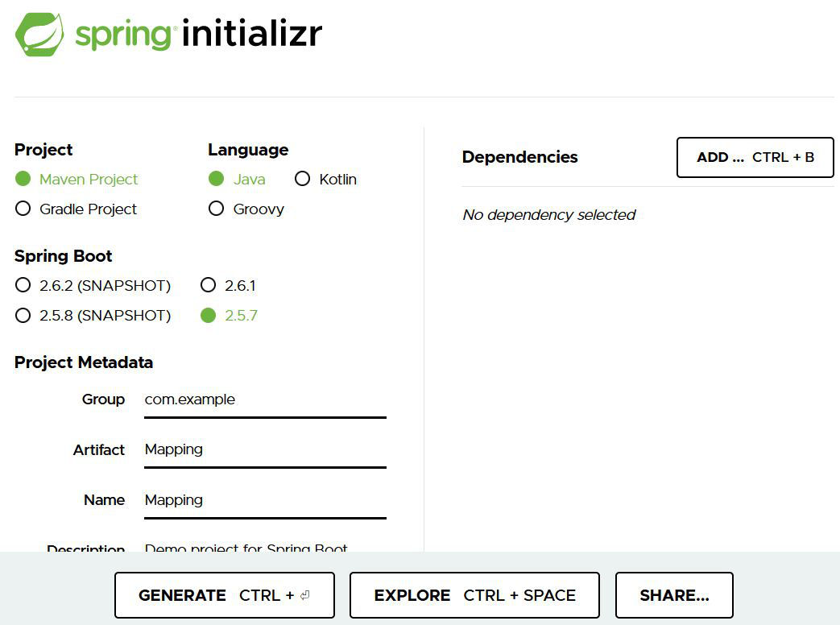Open the SHARE... dialog
The height and width of the screenshot is (625, 840).
674,595
